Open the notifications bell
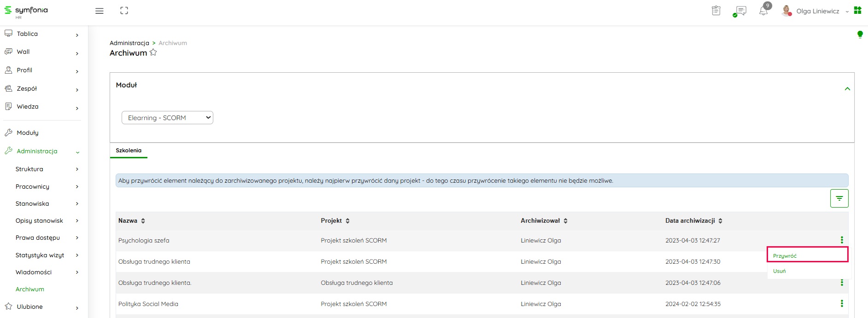868x318 pixels. click(x=763, y=11)
